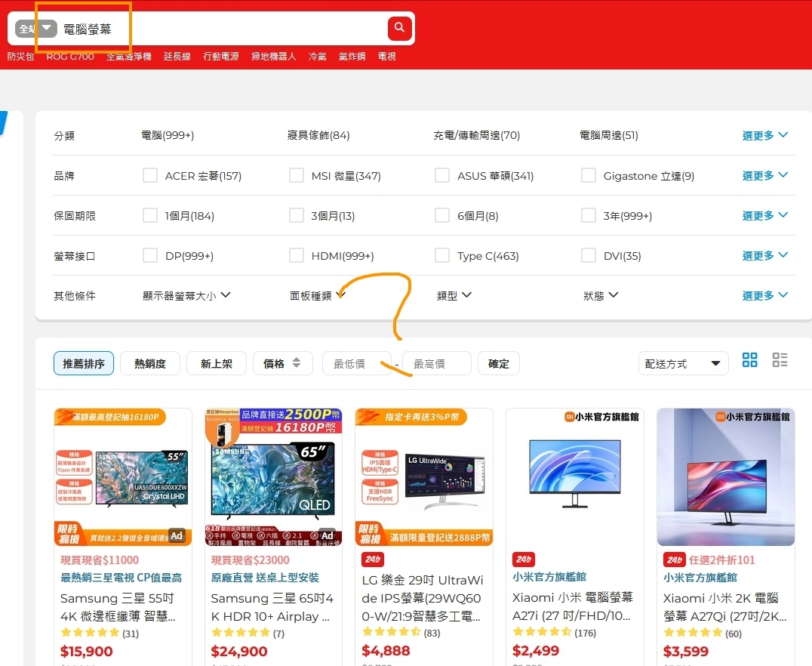812x666 pixels.
Task: Open the 寢具傢飾(84) category
Action: (x=318, y=135)
